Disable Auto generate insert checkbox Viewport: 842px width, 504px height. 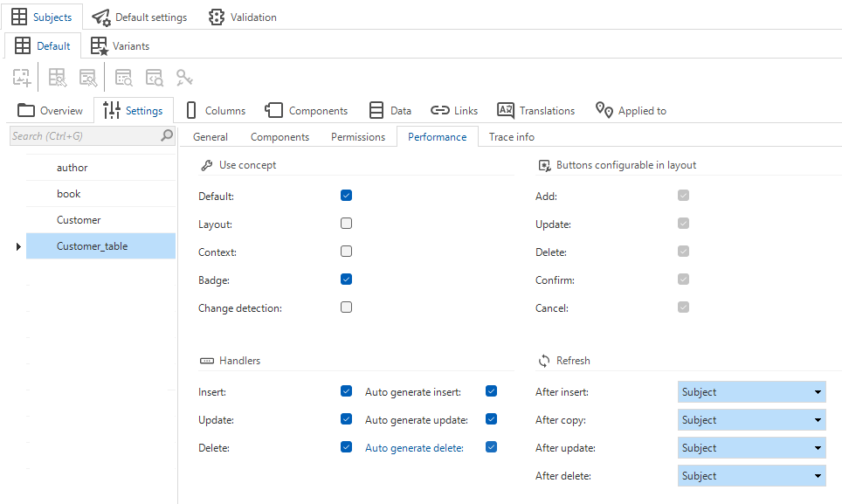[x=491, y=391]
